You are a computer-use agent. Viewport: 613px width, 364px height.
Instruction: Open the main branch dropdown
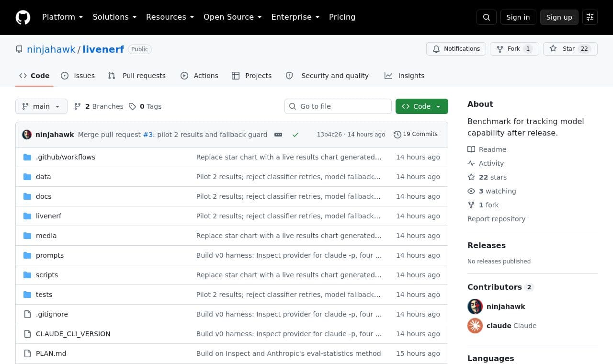41,106
